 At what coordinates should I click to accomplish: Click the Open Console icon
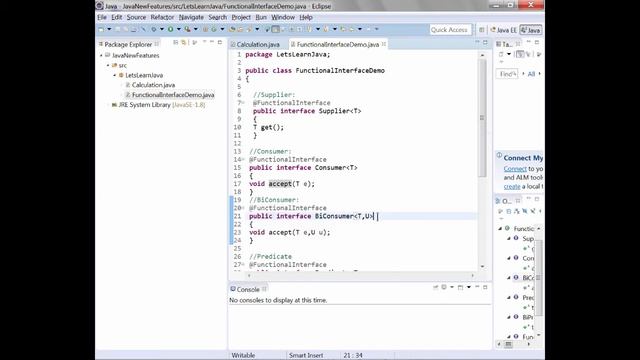click(460, 287)
